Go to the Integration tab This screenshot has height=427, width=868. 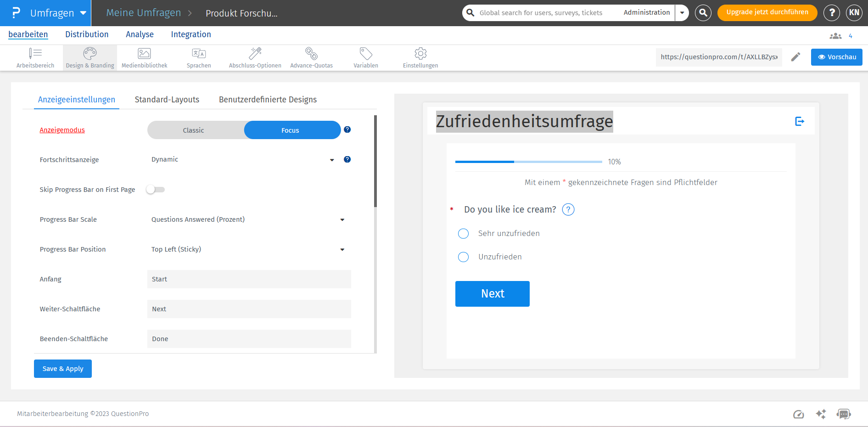point(191,34)
